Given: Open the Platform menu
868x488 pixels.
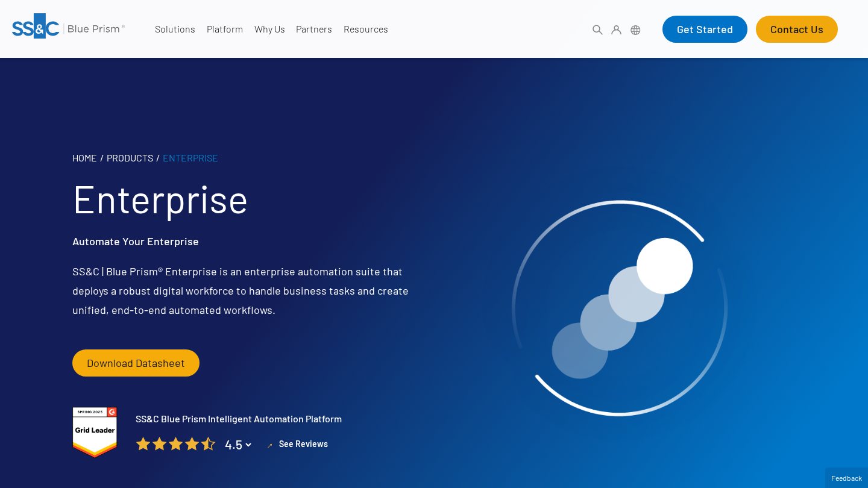Looking at the screenshot, I should pyautogui.click(x=225, y=29).
